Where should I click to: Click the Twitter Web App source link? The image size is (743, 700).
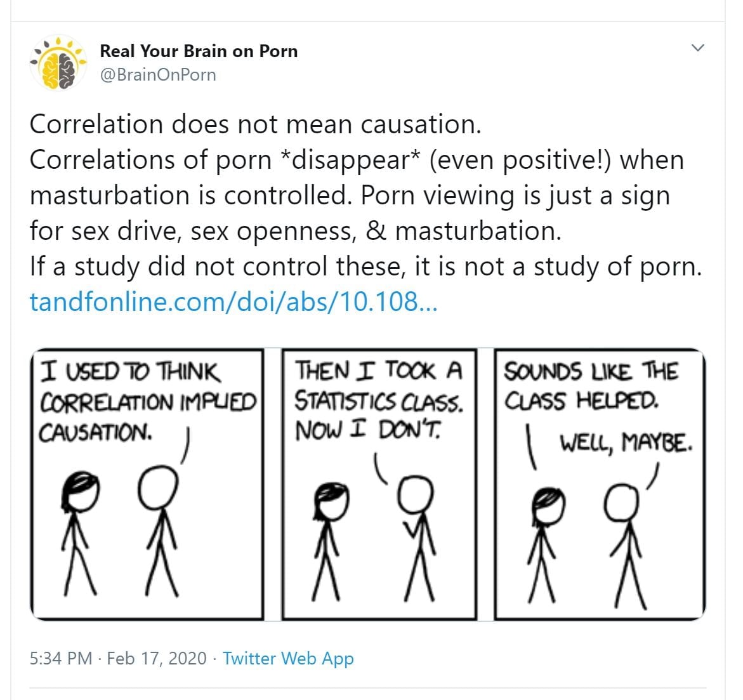click(288, 658)
